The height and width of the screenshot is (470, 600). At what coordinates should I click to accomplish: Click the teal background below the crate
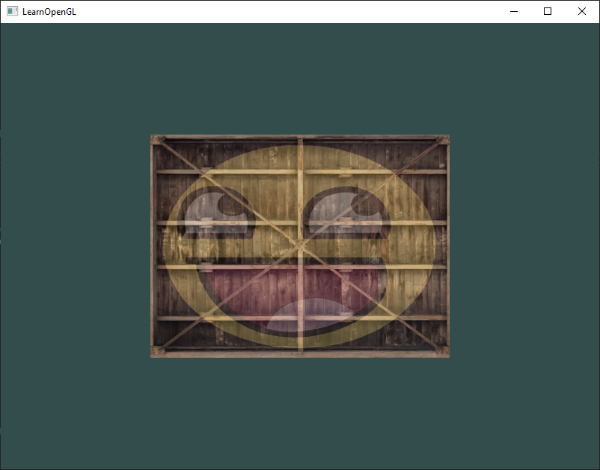tap(300, 410)
